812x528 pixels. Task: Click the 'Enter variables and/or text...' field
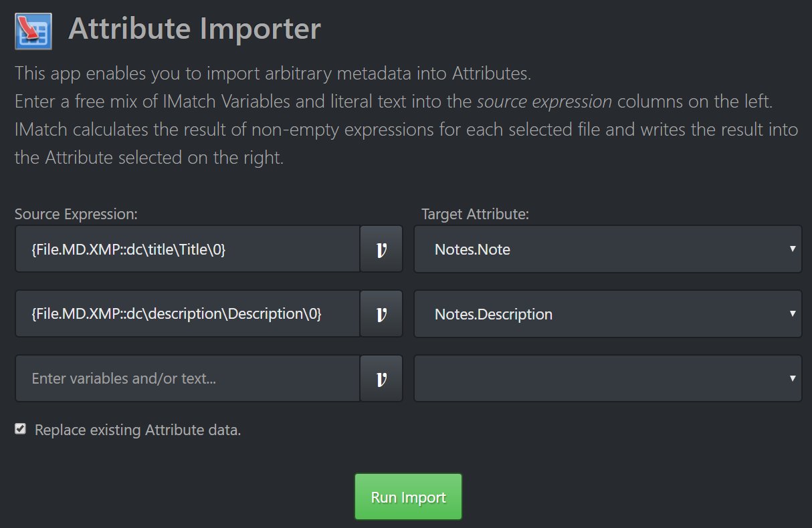point(188,378)
